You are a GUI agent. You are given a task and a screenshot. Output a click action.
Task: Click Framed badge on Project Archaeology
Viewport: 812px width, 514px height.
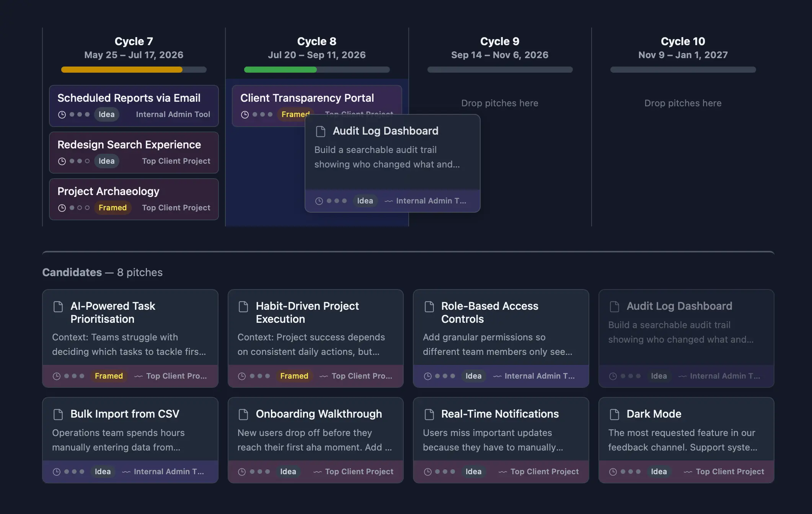pyautogui.click(x=113, y=208)
